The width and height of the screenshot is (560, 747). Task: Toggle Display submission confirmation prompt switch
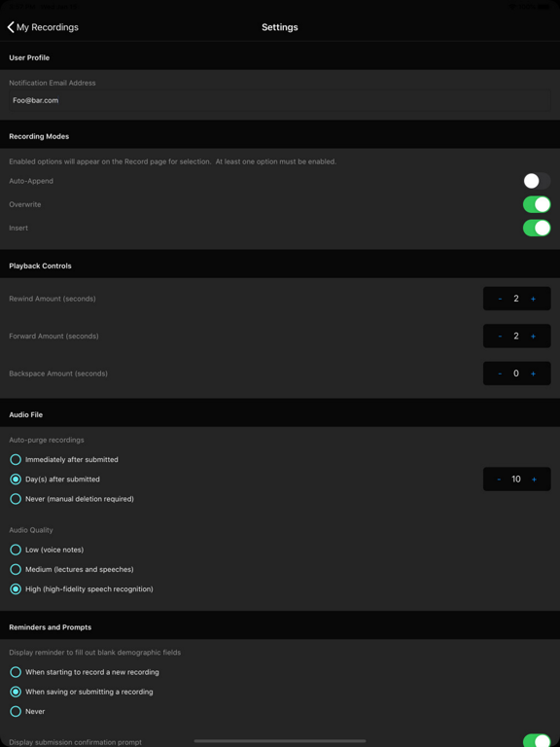pos(537,740)
